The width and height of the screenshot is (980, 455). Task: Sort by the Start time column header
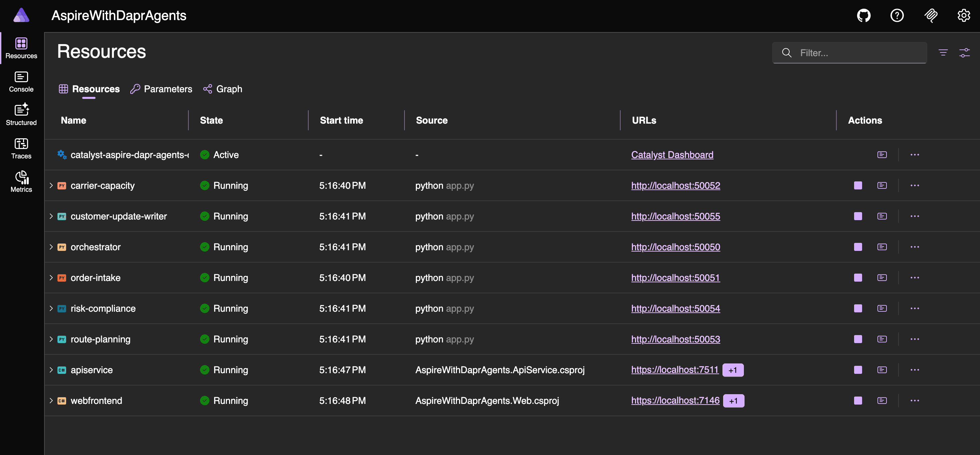341,120
